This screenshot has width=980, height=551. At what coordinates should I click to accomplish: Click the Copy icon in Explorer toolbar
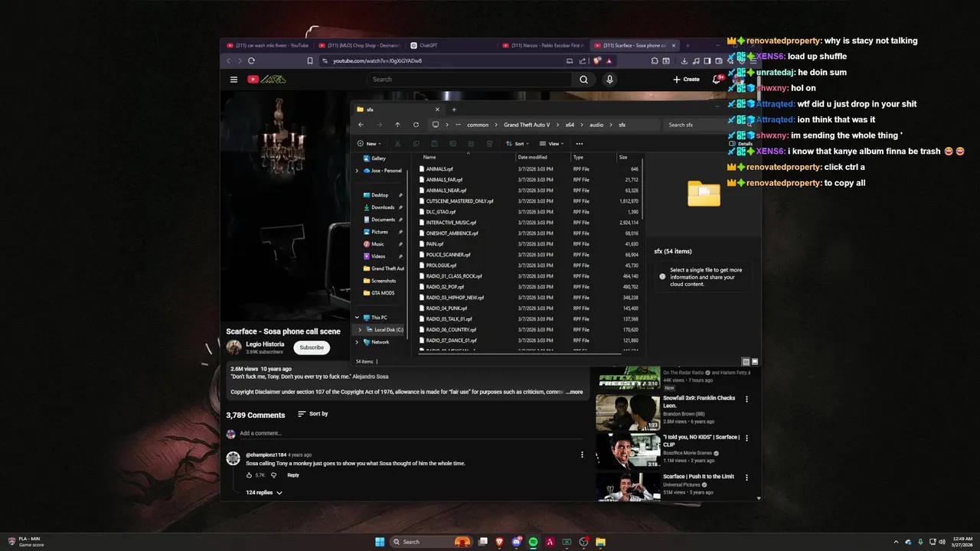coord(416,143)
